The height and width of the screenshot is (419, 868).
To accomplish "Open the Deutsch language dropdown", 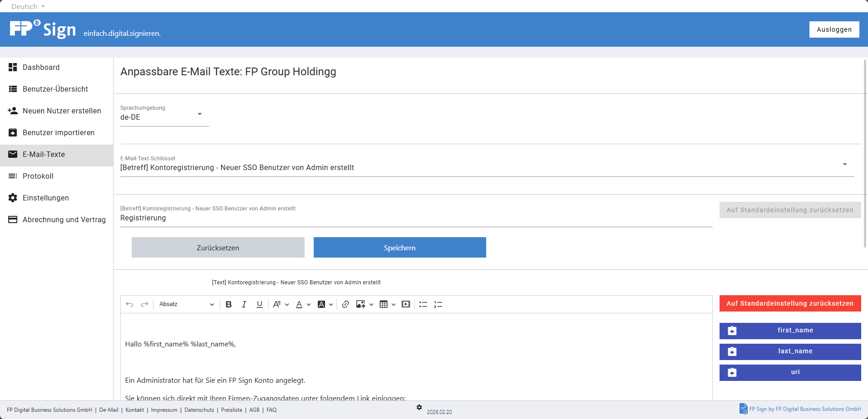I will [x=28, y=6].
